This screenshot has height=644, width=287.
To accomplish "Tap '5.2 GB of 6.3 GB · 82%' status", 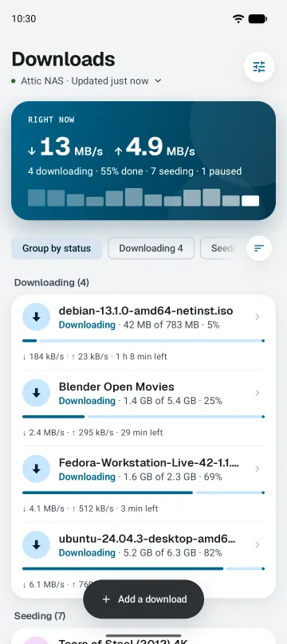I will coord(173,553).
